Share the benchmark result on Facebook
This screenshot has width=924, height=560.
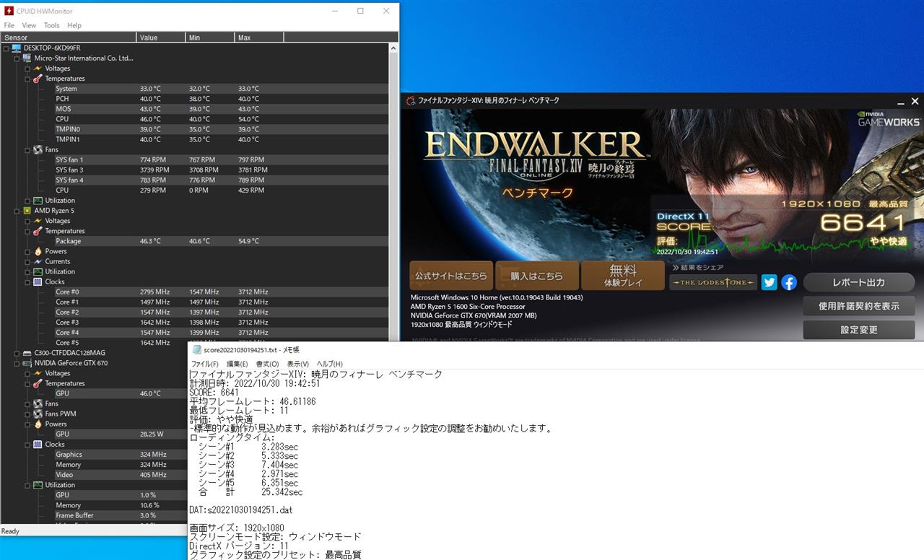789,282
